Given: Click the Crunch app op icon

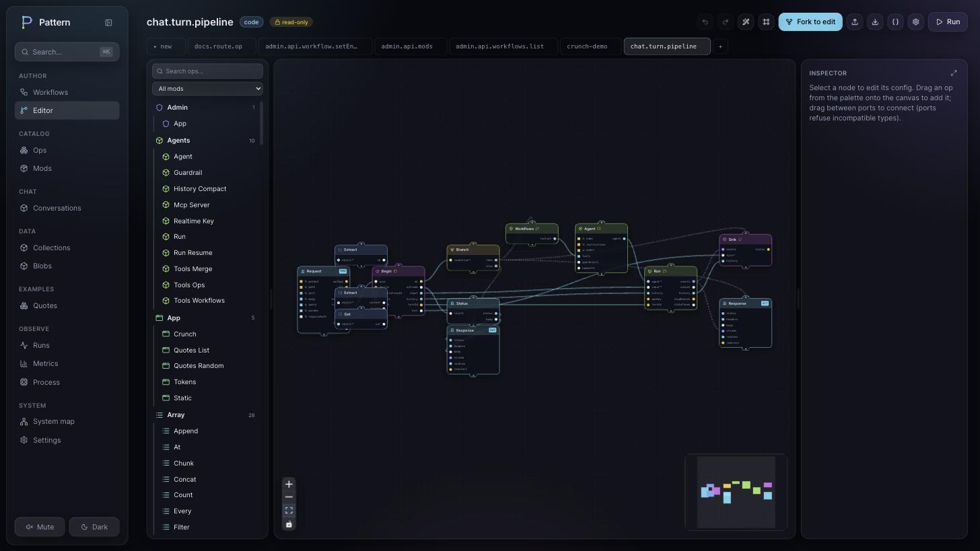Looking at the screenshot, I should 166,334.
